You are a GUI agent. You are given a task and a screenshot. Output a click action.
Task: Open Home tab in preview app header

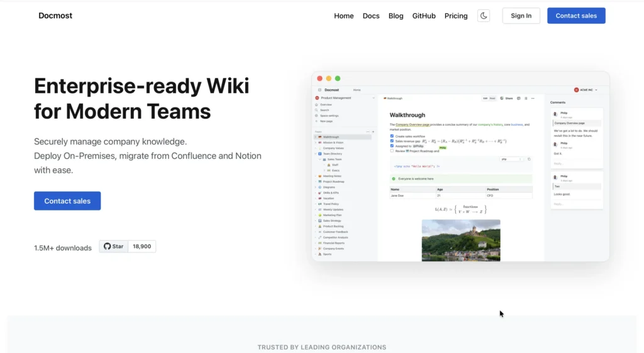click(x=357, y=90)
